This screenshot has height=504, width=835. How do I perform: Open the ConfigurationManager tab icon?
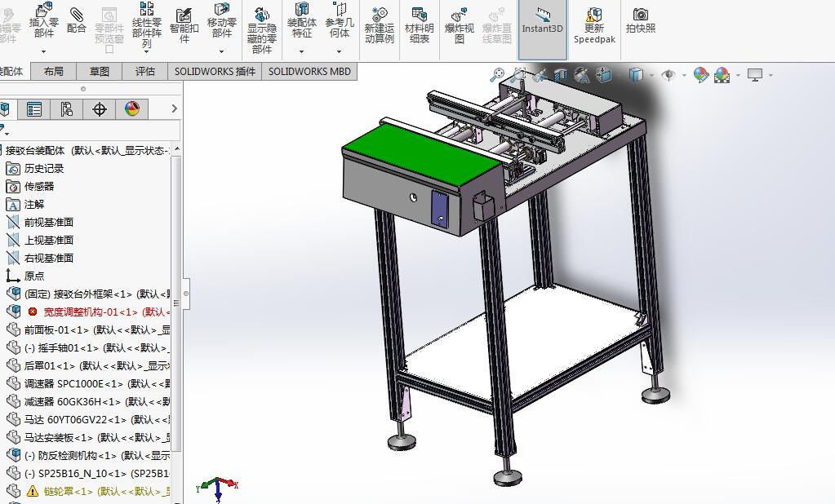[x=67, y=109]
